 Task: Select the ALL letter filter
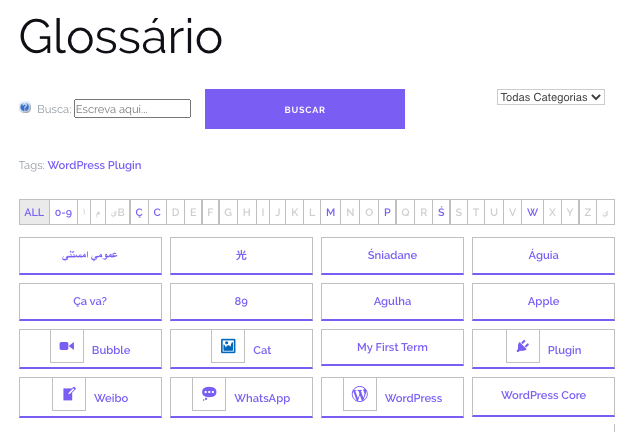34,212
